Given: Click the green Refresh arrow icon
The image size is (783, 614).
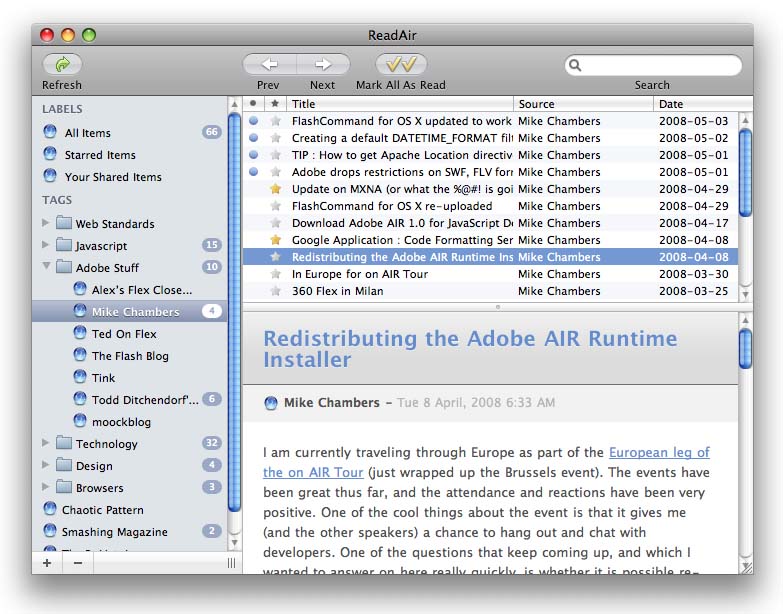Looking at the screenshot, I should coord(62,64).
